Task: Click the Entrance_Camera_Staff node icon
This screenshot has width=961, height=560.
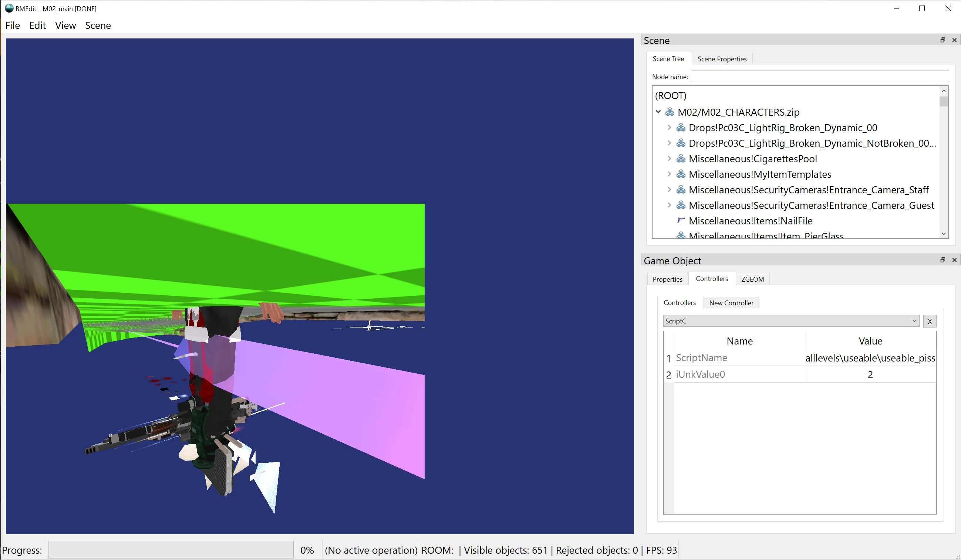Action: click(681, 190)
